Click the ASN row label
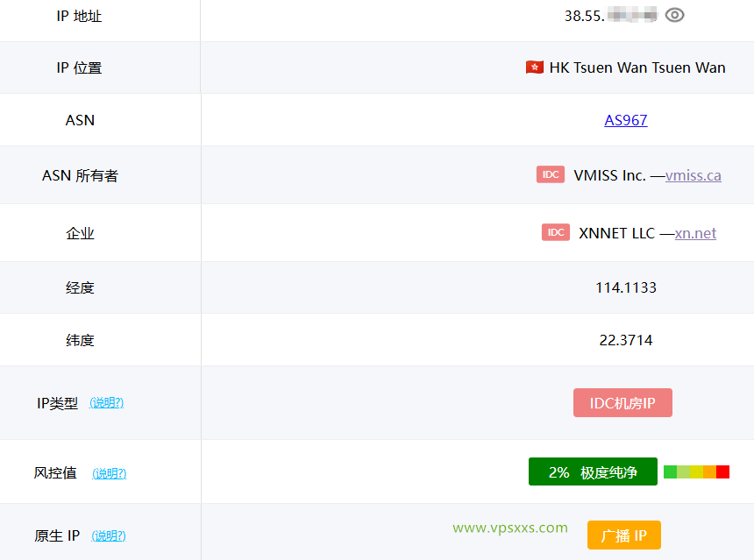754x560 pixels. click(x=80, y=120)
